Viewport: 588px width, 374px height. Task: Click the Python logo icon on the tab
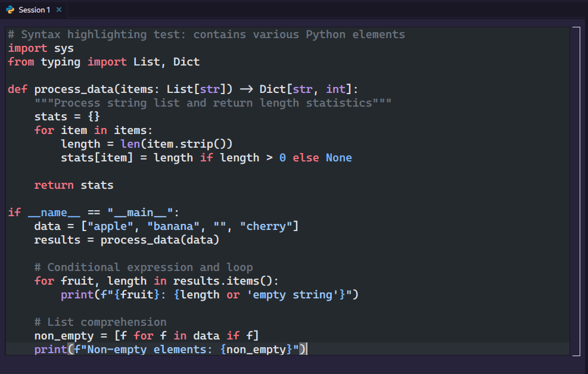(x=10, y=10)
